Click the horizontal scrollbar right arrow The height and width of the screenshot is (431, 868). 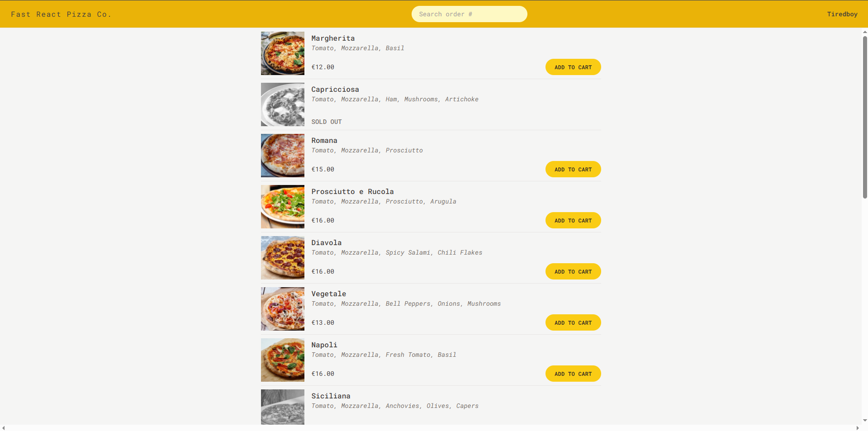click(x=858, y=428)
